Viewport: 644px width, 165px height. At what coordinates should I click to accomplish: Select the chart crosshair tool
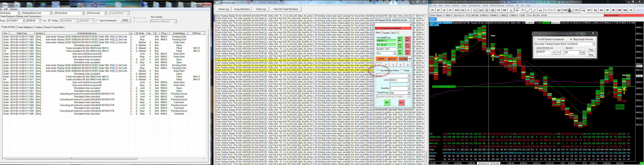(517, 10)
